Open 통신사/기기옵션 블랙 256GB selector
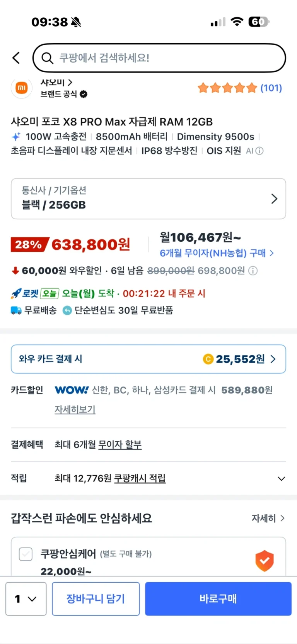 click(x=148, y=198)
